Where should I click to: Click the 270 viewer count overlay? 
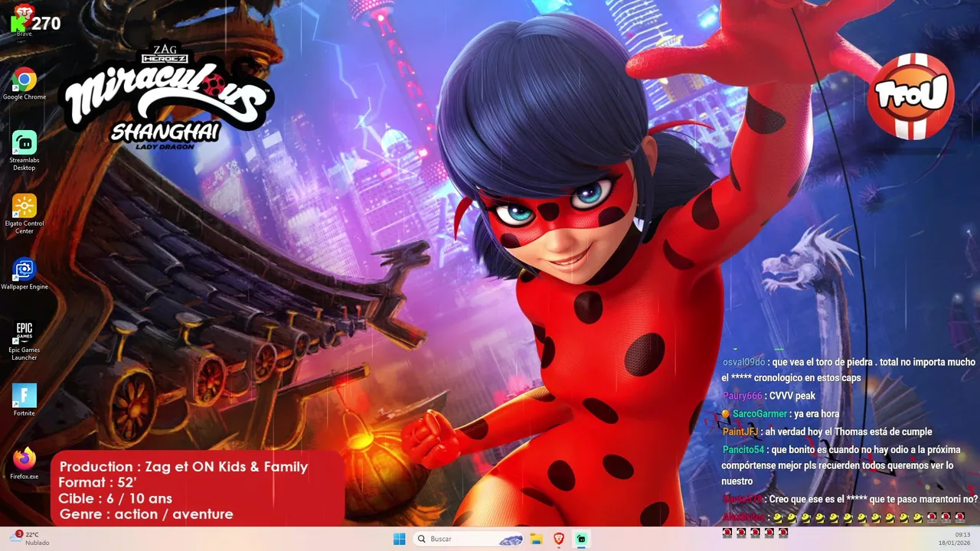[x=46, y=24]
